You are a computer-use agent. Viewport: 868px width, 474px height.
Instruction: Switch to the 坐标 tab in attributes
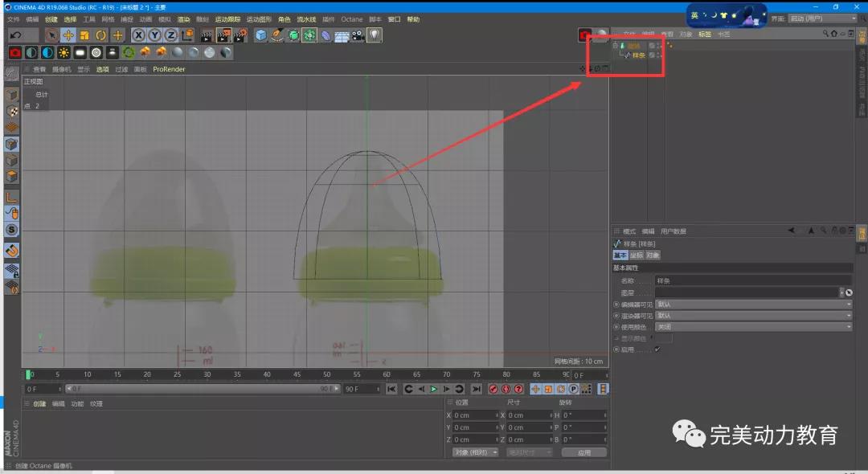pyautogui.click(x=636, y=255)
